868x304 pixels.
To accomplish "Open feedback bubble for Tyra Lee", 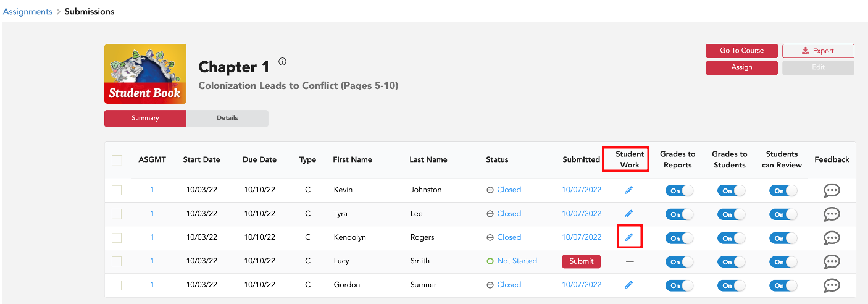I will (832, 214).
